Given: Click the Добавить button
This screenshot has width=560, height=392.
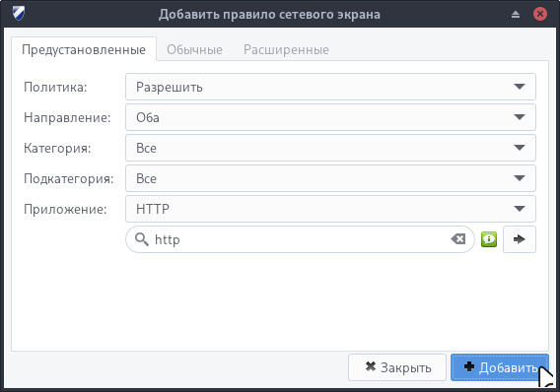Looking at the screenshot, I should point(499,367).
